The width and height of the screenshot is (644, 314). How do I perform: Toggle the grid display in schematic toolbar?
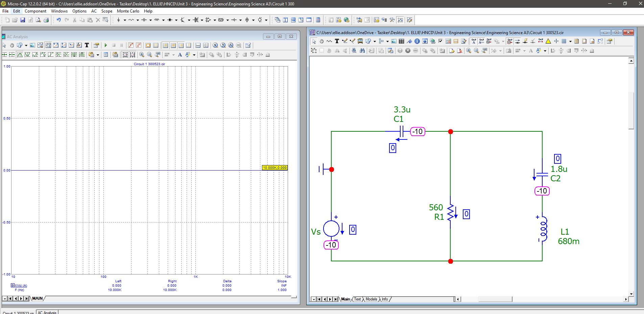(x=564, y=41)
